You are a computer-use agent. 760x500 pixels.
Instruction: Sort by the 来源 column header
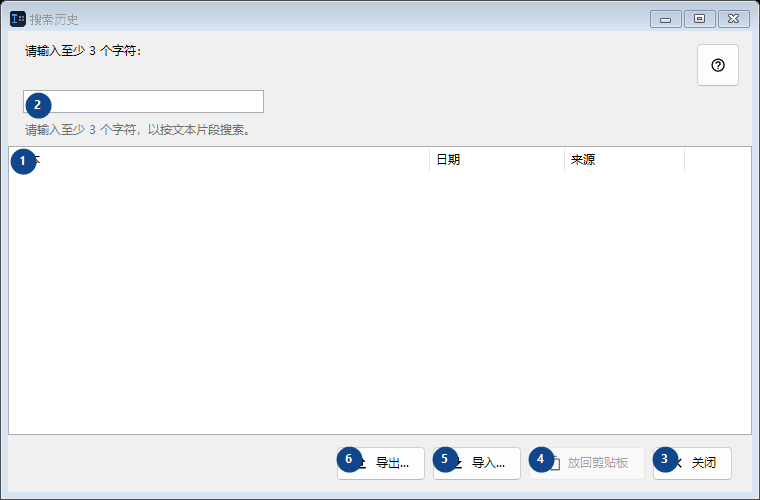click(x=624, y=159)
